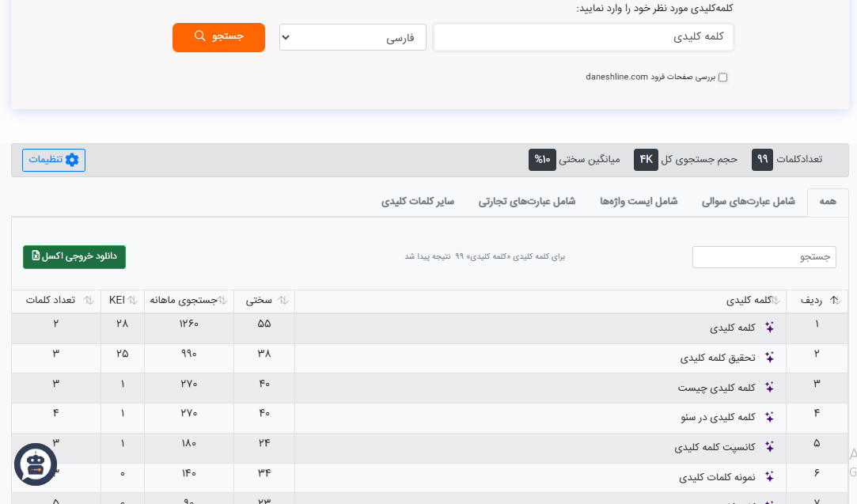The width and height of the screenshot is (857, 504).
Task: Sort table by KEI column
Action: (123, 301)
